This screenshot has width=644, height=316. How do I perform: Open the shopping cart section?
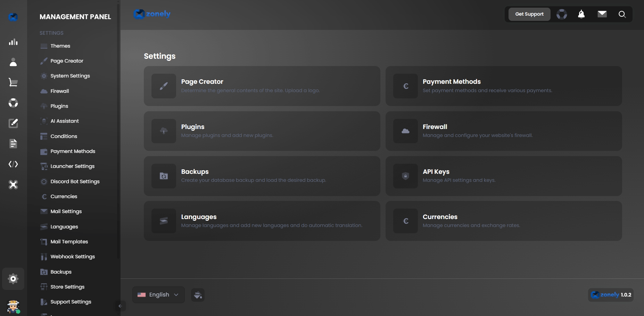pyautogui.click(x=13, y=82)
